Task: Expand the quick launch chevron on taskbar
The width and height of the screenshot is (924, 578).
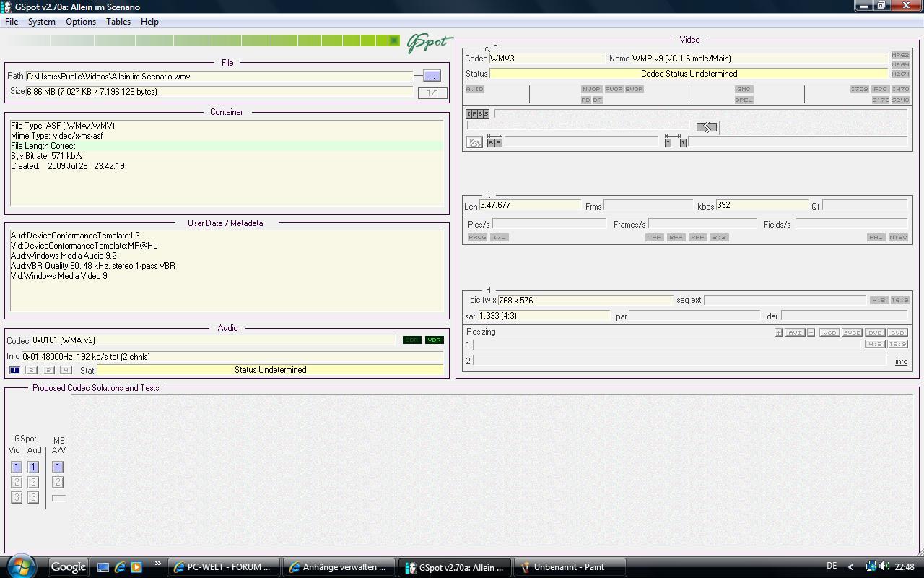Action: 157,564
